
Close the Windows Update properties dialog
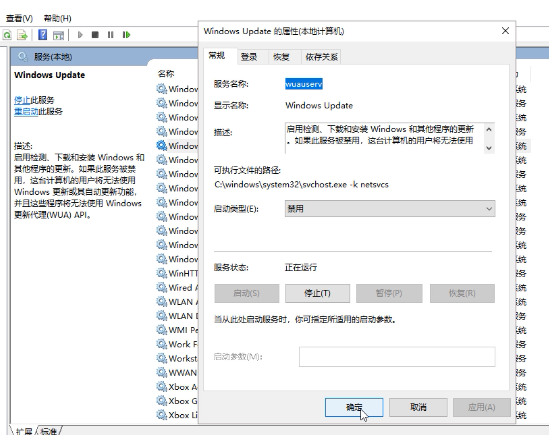point(505,31)
